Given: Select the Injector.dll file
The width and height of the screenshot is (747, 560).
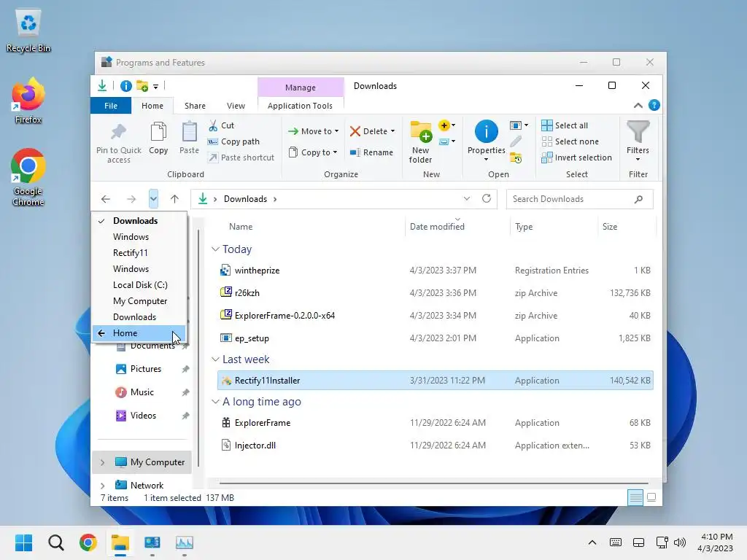Looking at the screenshot, I should (435, 446).
